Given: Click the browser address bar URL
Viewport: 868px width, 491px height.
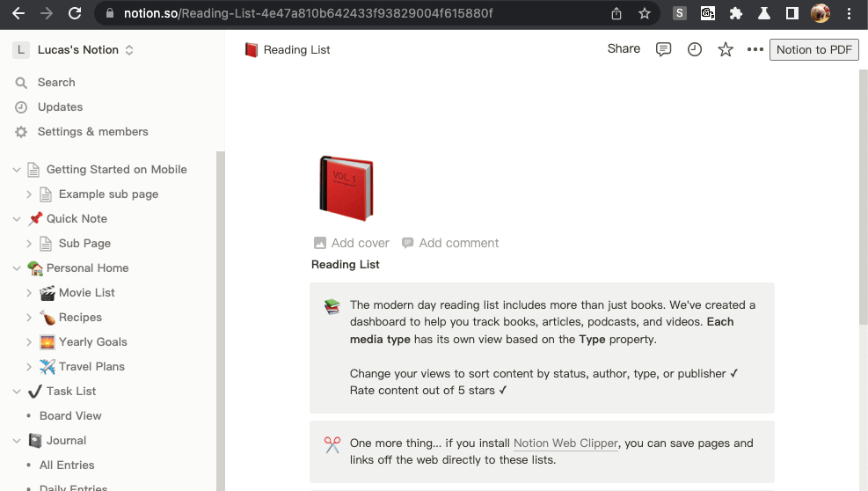Looking at the screenshot, I should [308, 13].
